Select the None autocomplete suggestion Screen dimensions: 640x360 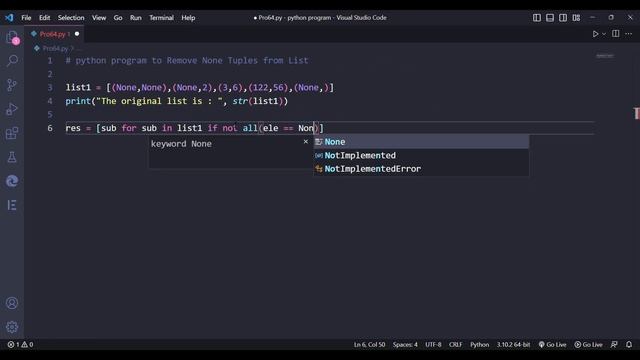[x=421, y=142]
